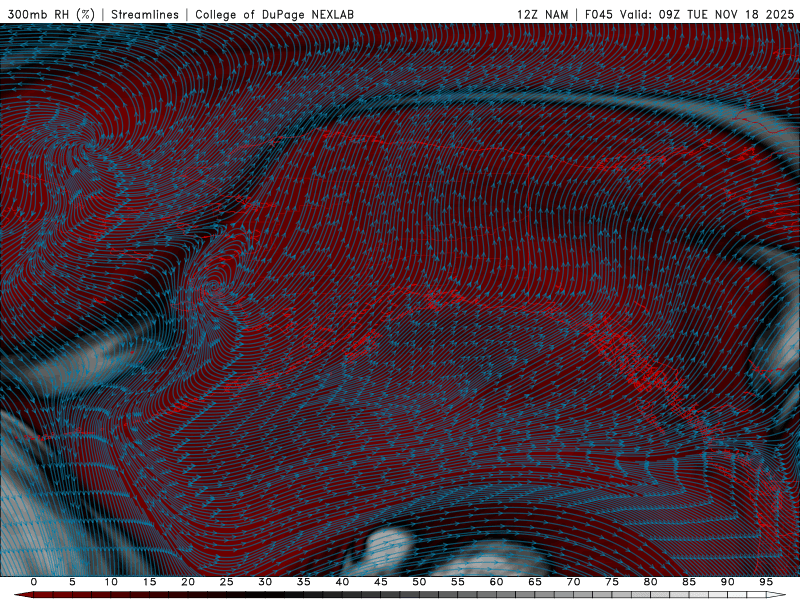Viewport: 800px width, 600px height.
Task: Click the colorbar label "90"
Action: (x=727, y=582)
